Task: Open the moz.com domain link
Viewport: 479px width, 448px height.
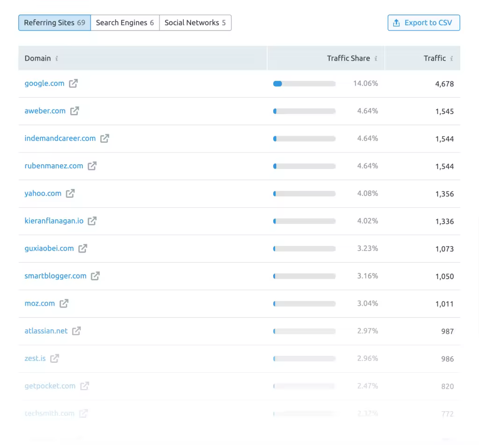Action: [x=40, y=303]
